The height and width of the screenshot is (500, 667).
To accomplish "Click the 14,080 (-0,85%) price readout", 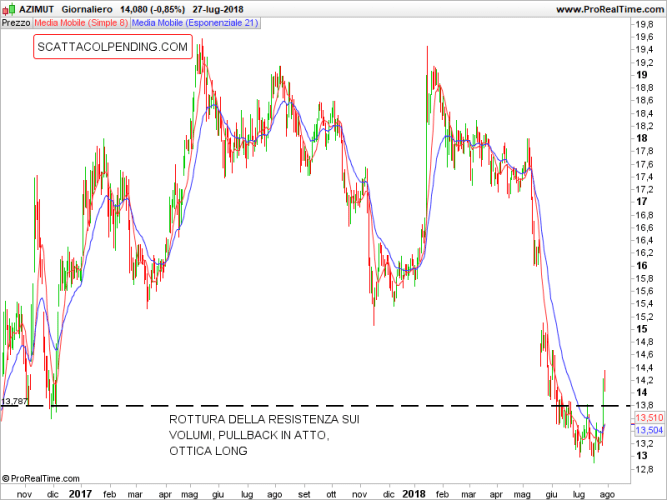I will tap(152, 9).
